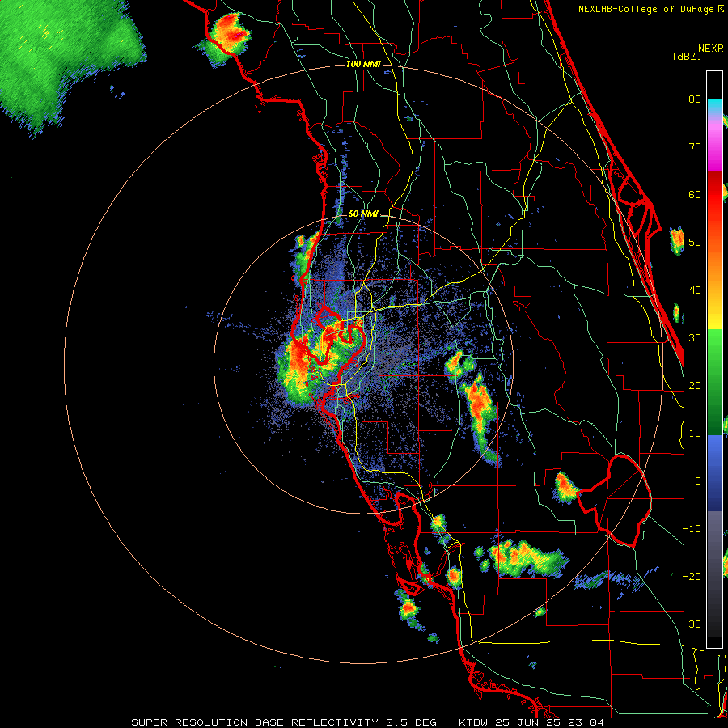Image resolution: width=728 pixels, height=728 pixels.
Task: Click the reflectivity dBZ color scale bar
Action: coord(714,359)
